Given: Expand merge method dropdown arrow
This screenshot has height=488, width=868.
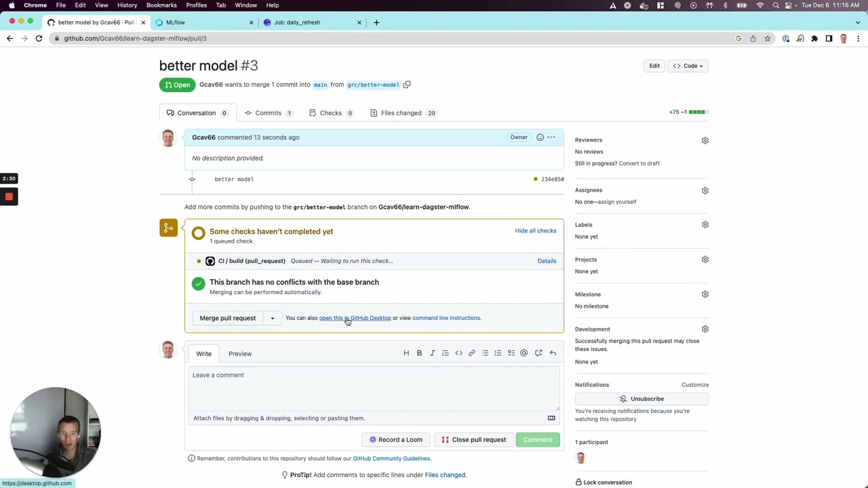Looking at the screenshot, I should click(x=273, y=318).
